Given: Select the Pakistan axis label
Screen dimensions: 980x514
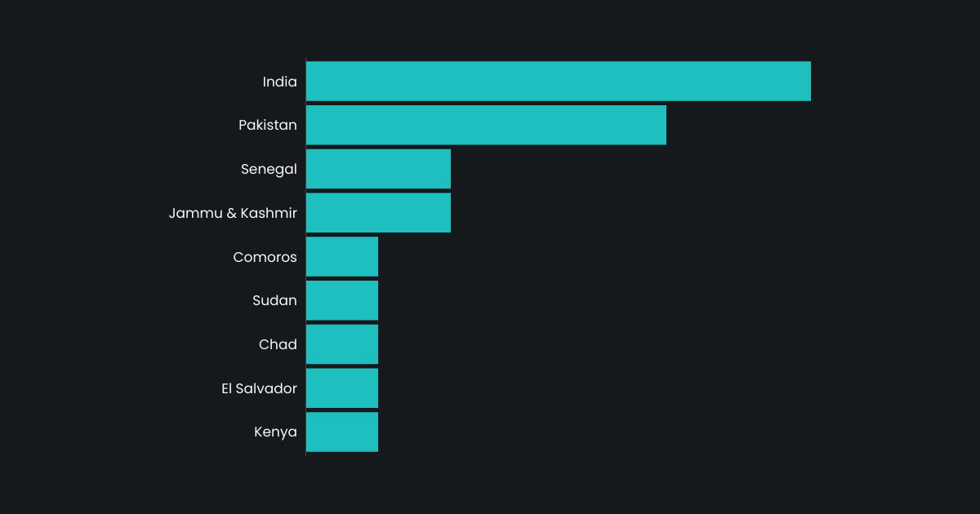Looking at the screenshot, I should [x=268, y=126].
